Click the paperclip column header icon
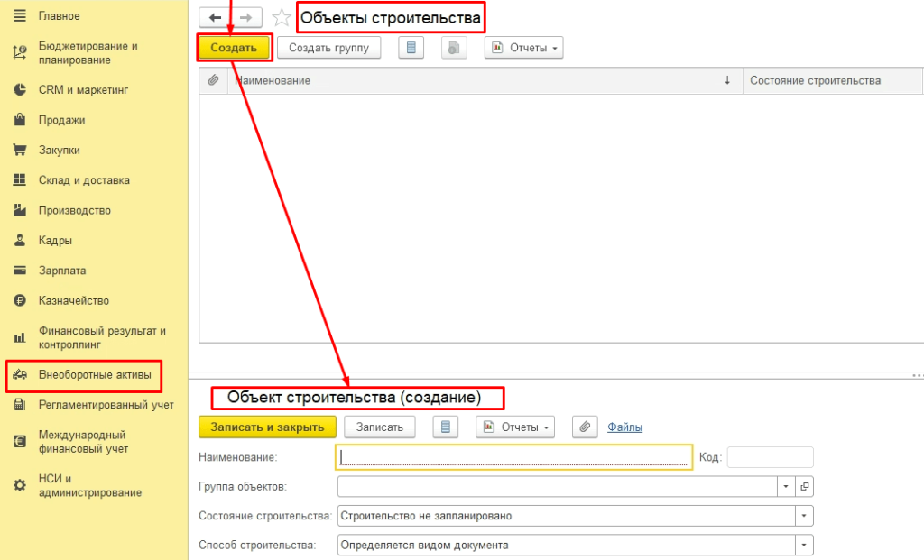Screen dimensions: 924x560 click(213, 80)
